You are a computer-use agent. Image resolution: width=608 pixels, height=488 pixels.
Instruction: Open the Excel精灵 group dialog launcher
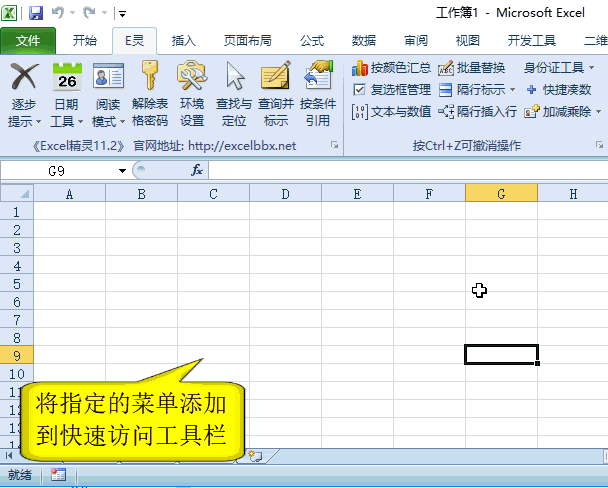334,145
